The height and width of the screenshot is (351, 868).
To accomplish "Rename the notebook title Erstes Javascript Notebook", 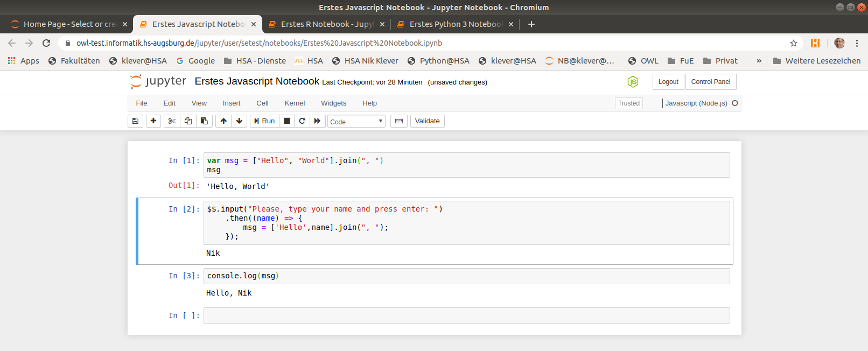I will tap(257, 81).
